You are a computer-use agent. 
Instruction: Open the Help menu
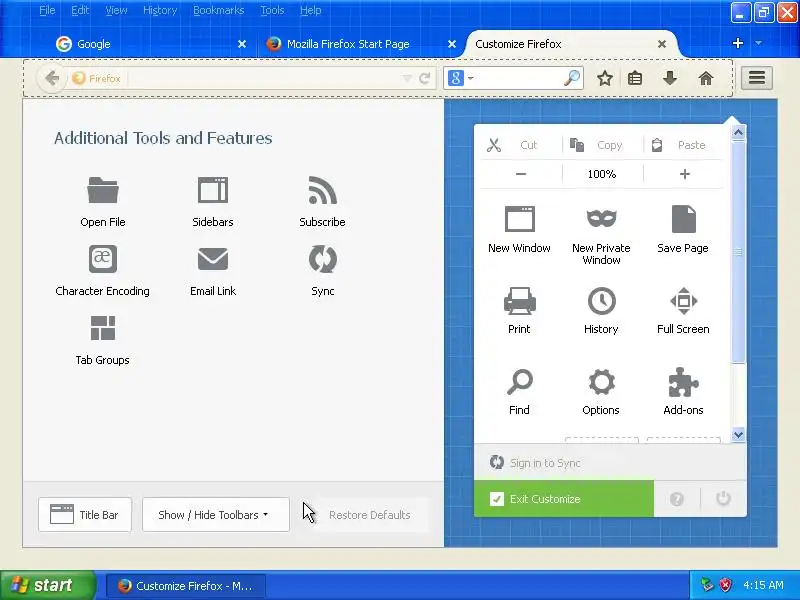pyautogui.click(x=310, y=10)
